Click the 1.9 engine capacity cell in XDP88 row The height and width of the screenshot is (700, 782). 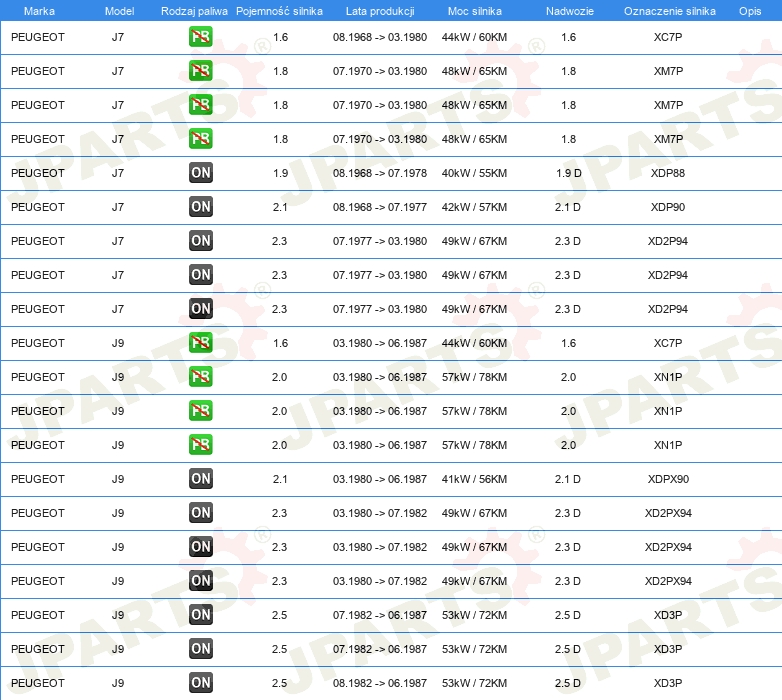[280, 173]
